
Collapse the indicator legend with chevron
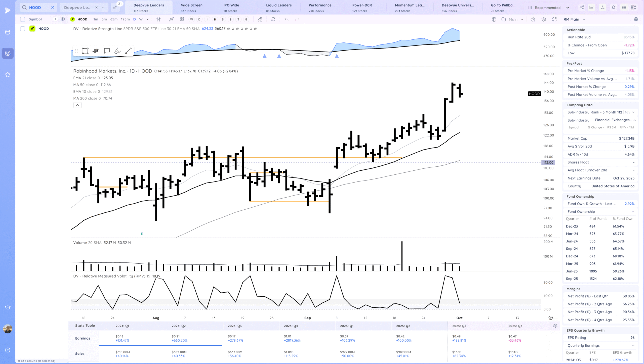pos(77,105)
